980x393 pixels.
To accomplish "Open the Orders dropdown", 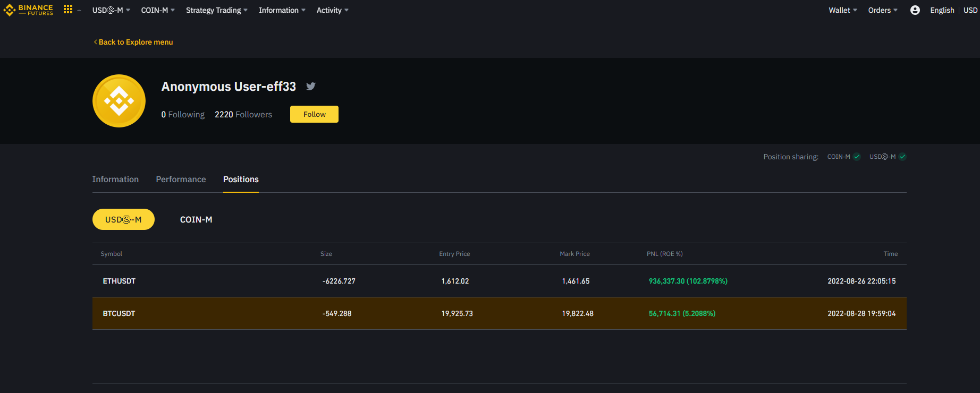I will coord(883,10).
